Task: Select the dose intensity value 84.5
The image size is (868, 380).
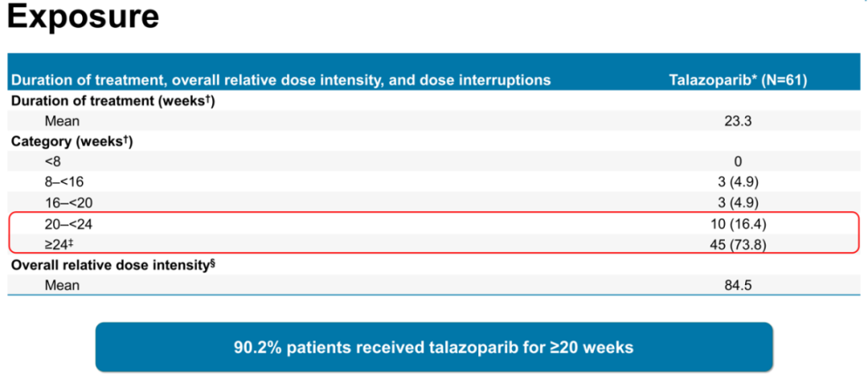Action: 738,284
